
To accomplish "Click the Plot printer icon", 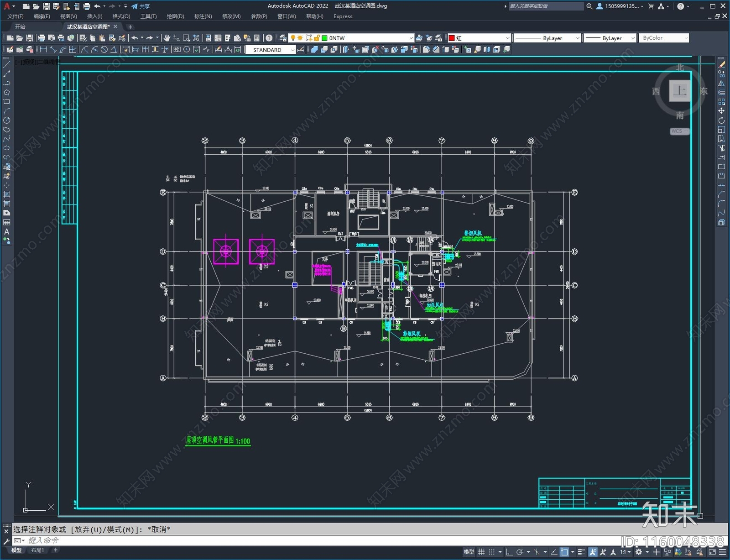I will (42, 38).
